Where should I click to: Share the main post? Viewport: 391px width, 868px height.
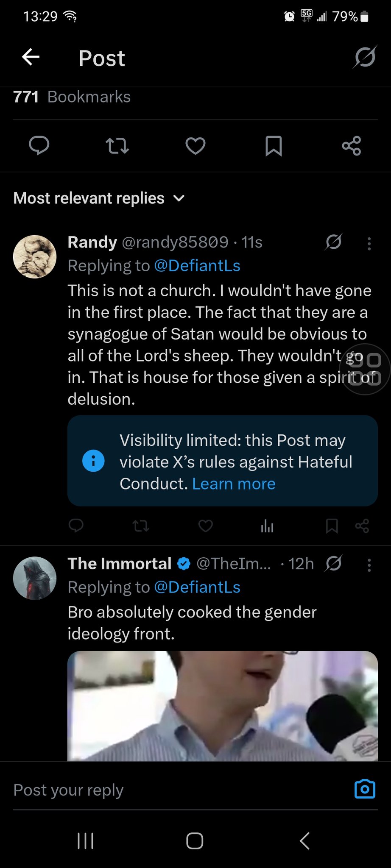tap(352, 146)
